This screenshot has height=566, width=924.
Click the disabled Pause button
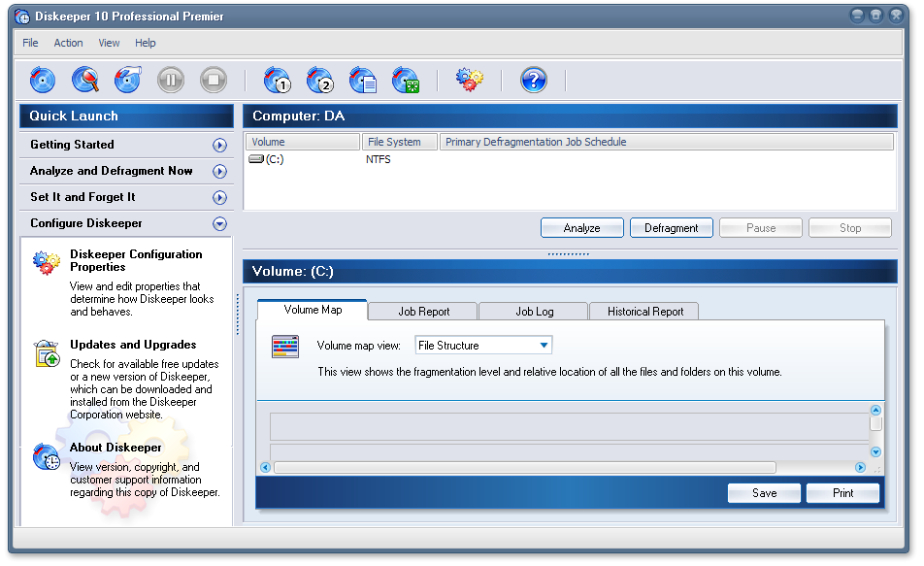point(761,228)
